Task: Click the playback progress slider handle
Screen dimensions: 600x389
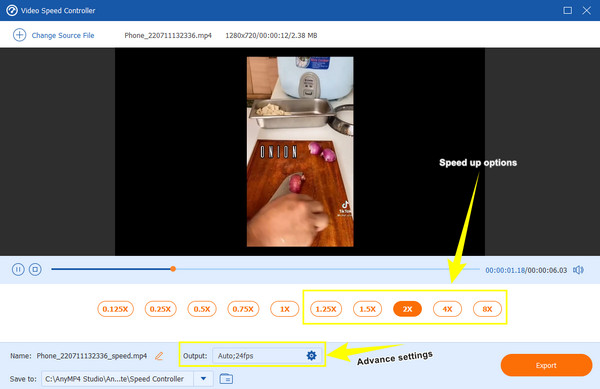Action: [x=173, y=269]
